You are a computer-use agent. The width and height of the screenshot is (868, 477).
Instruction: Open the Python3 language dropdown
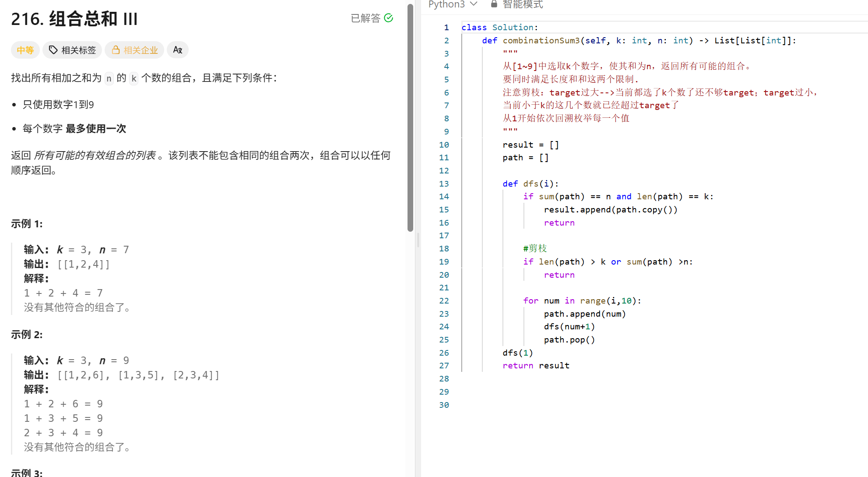point(446,4)
